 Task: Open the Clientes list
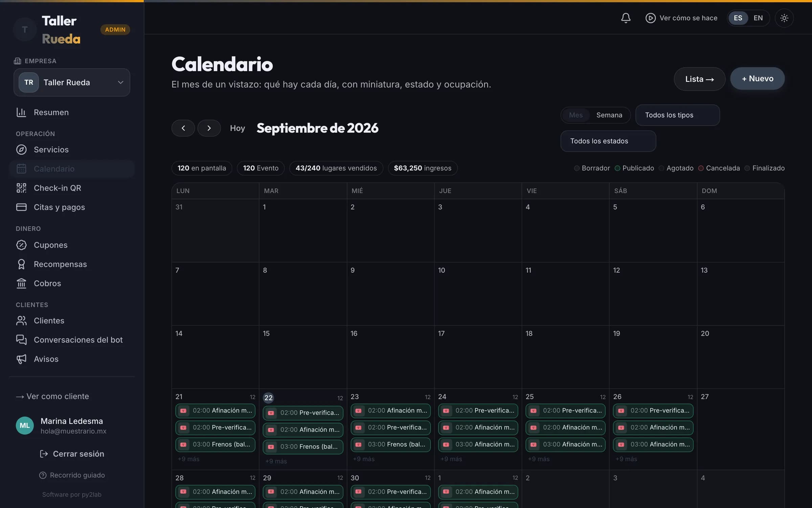click(x=72, y=320)
